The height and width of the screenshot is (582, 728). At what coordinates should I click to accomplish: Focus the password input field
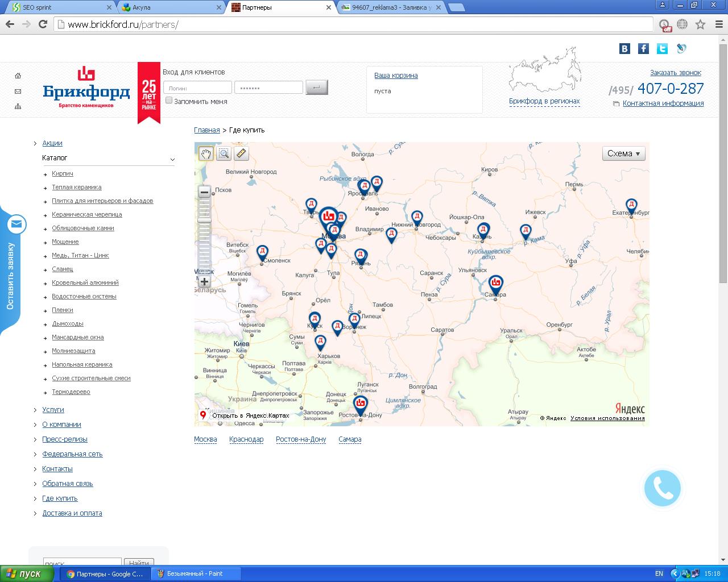(268, 88)
